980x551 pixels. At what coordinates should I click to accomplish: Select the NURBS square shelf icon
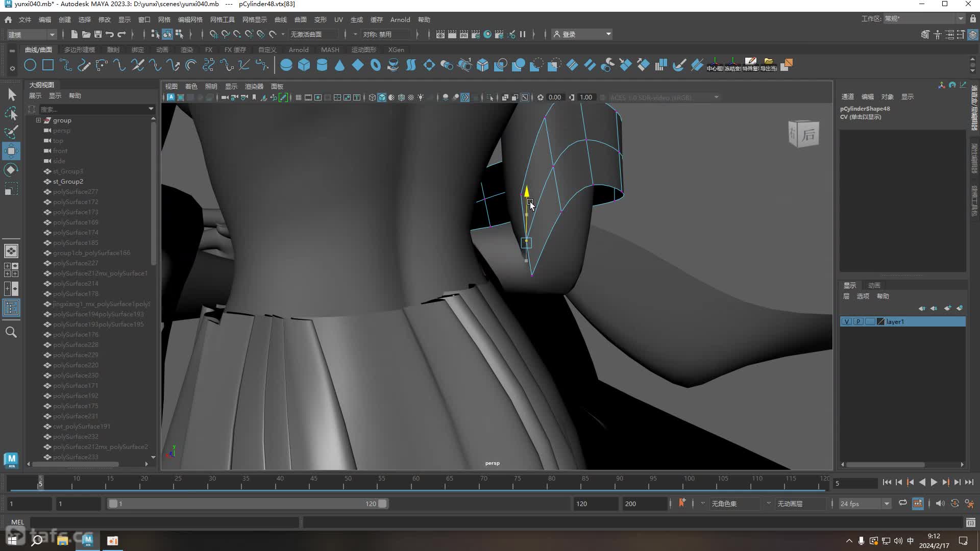coord(48,65)
